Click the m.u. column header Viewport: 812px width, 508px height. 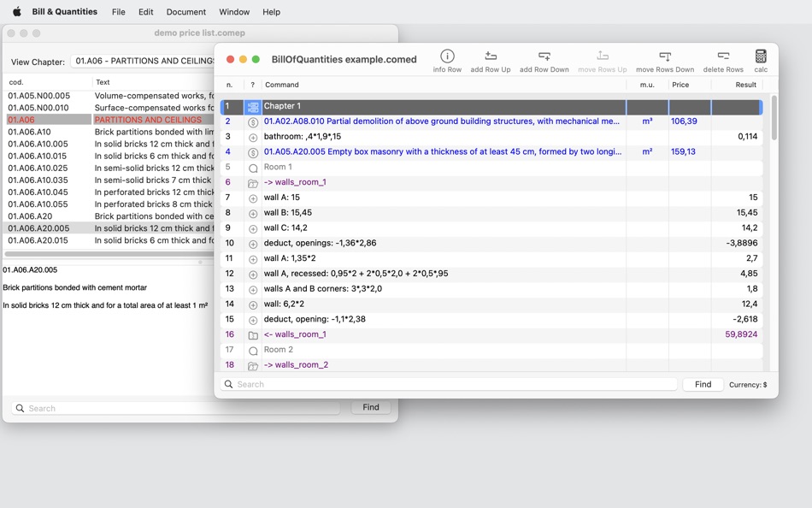tap(647, 85)
